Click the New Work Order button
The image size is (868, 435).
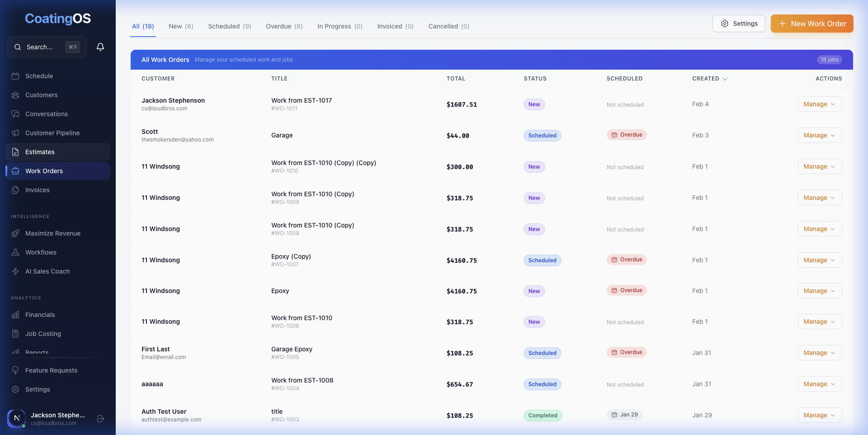[x=812, y=24]
